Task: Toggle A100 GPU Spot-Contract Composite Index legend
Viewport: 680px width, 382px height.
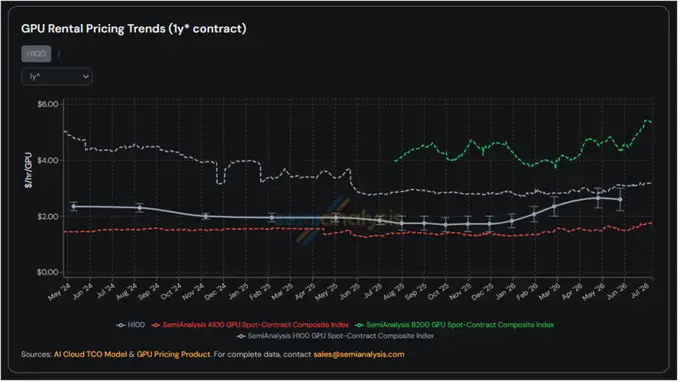Action: click(250, 325)
